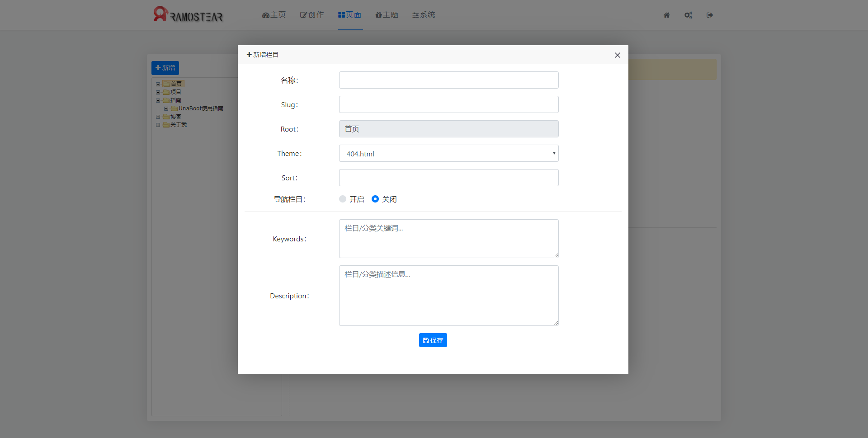
Task: Focus the 名称 input field
Action: point(449,80)
